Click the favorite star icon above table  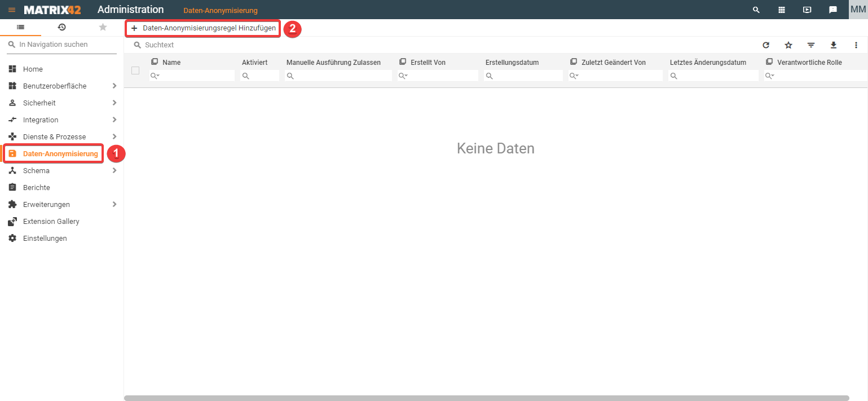coord(788,45)
